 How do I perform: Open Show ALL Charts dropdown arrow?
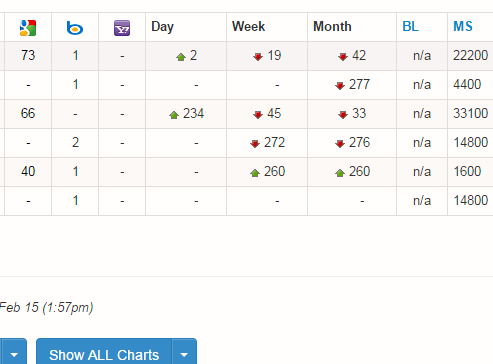(184, 354)
